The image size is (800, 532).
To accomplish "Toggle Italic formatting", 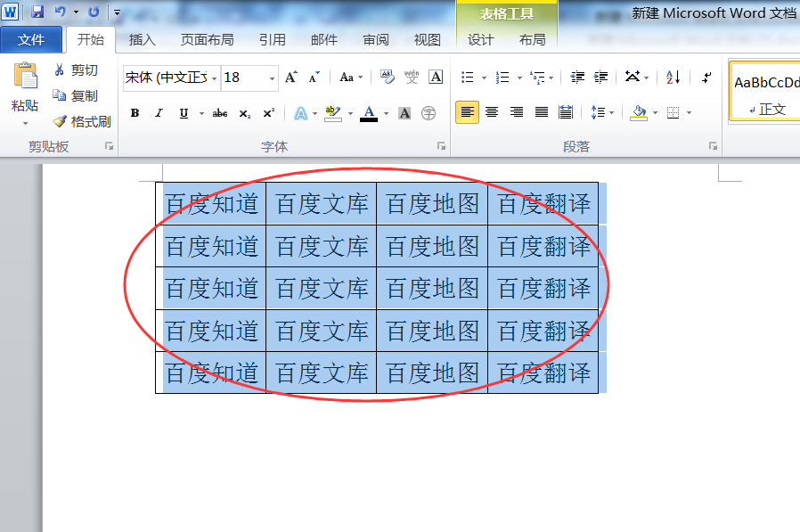I will tap(159, 113).
